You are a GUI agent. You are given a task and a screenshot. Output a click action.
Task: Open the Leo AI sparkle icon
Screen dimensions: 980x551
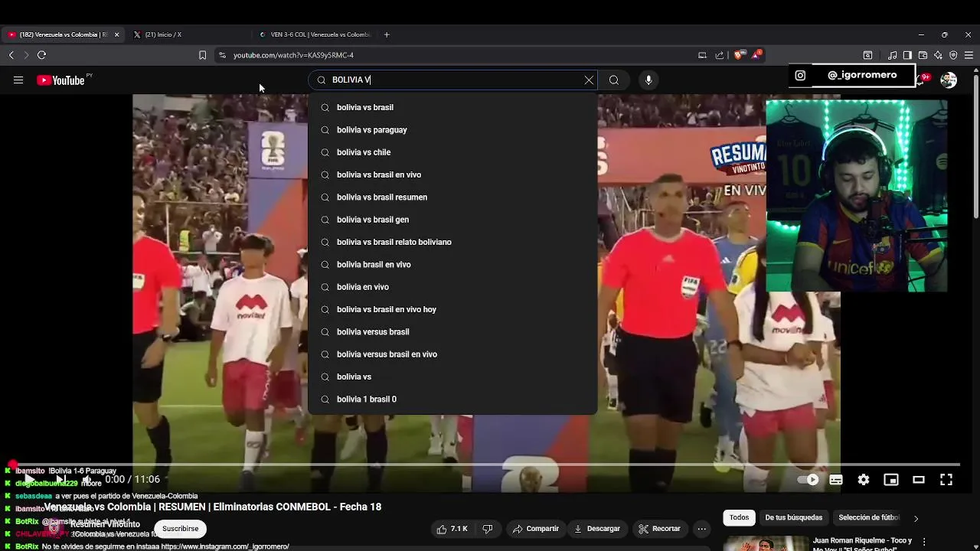[938, 55]
